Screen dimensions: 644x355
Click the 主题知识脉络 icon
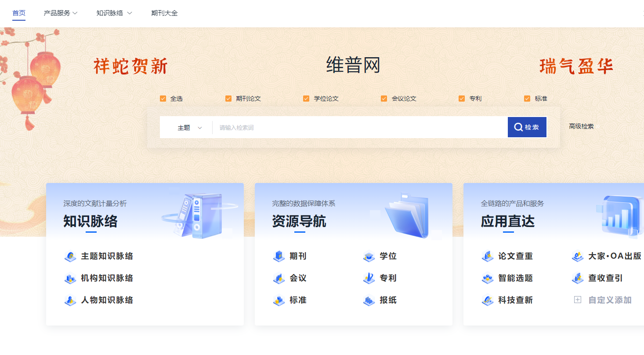pyautogui.click(x=70, y=256)
